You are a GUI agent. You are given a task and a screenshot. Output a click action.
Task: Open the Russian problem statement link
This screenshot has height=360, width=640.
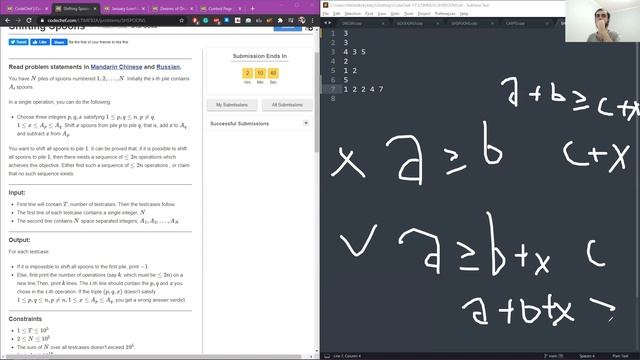168,67
